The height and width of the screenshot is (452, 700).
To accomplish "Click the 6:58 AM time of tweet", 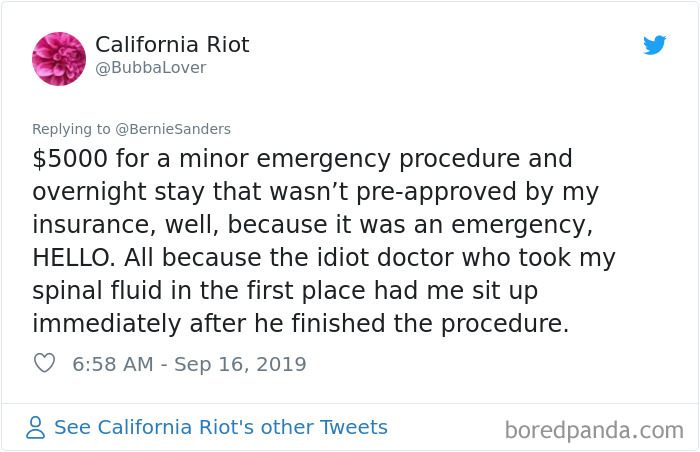I will (x=112, y=364).
